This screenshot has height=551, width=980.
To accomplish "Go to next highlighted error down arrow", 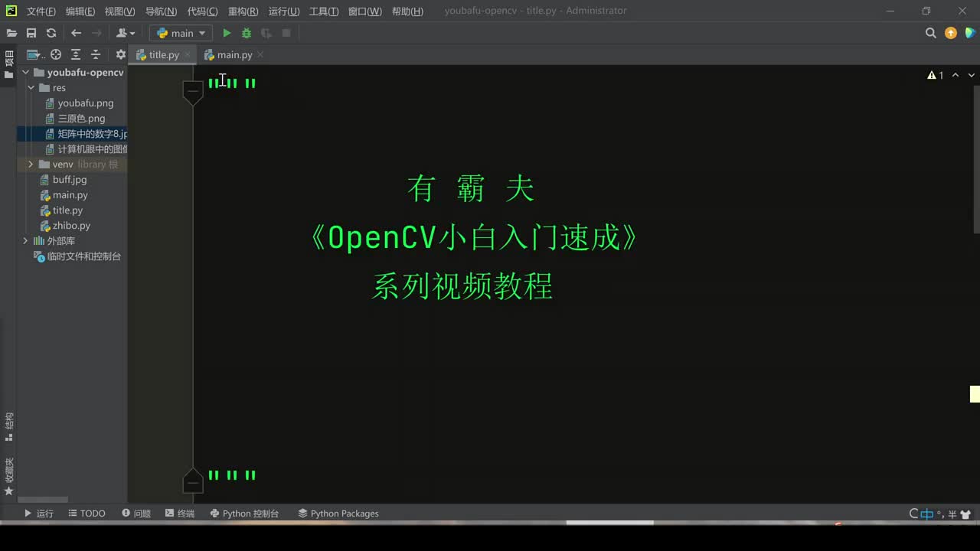I will pyautogui.click(x=972, y=75).
